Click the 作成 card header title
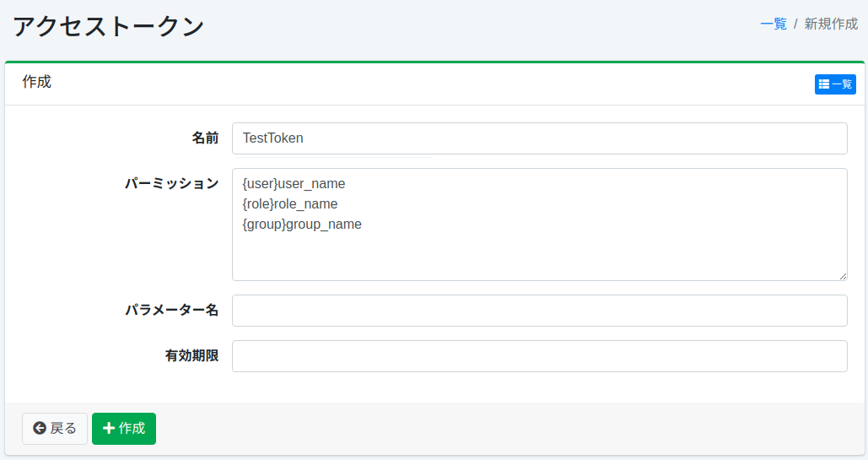Viewport: 868px width, 460px height. 37,82
